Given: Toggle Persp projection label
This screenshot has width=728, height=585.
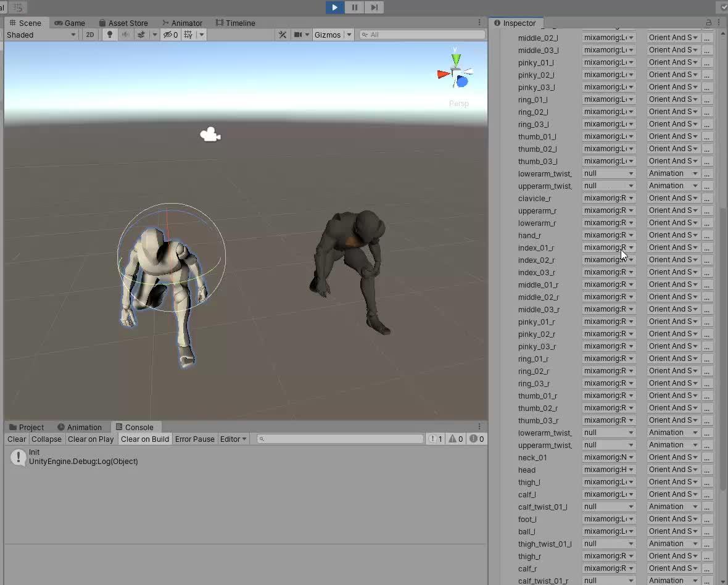Looking at the screenshot, I should click(x=459, y=104).
